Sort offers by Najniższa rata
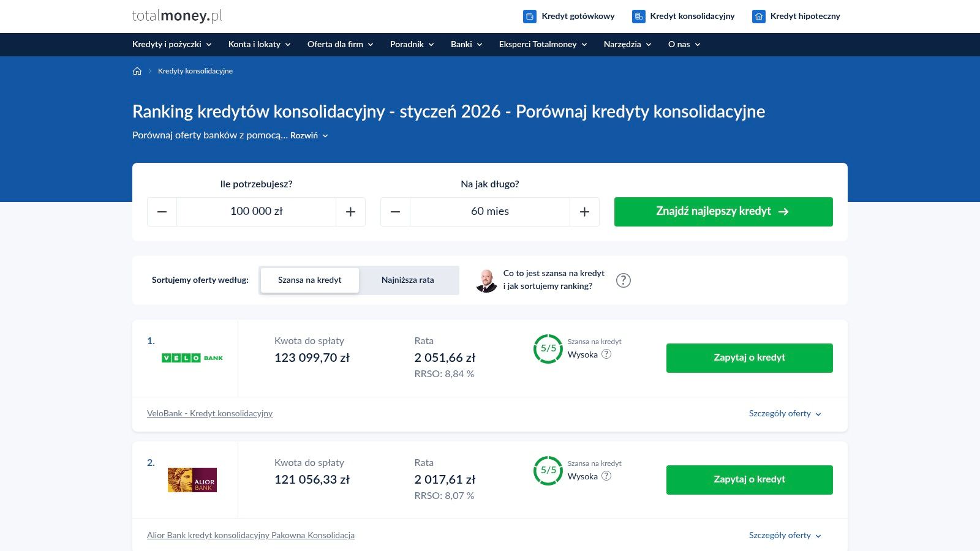Screen dimensions: 980x551 [408, 280]
